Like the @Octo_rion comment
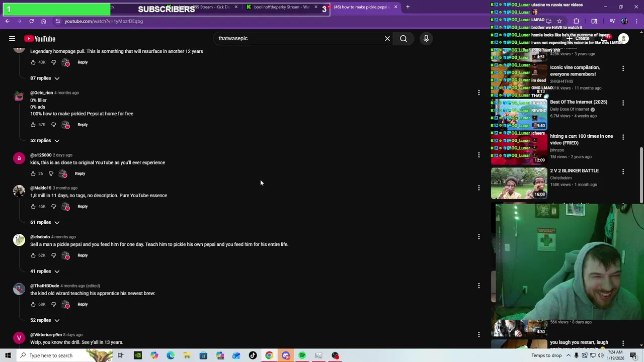The height and width of the screenshot is (362, 644). point(33,125)
